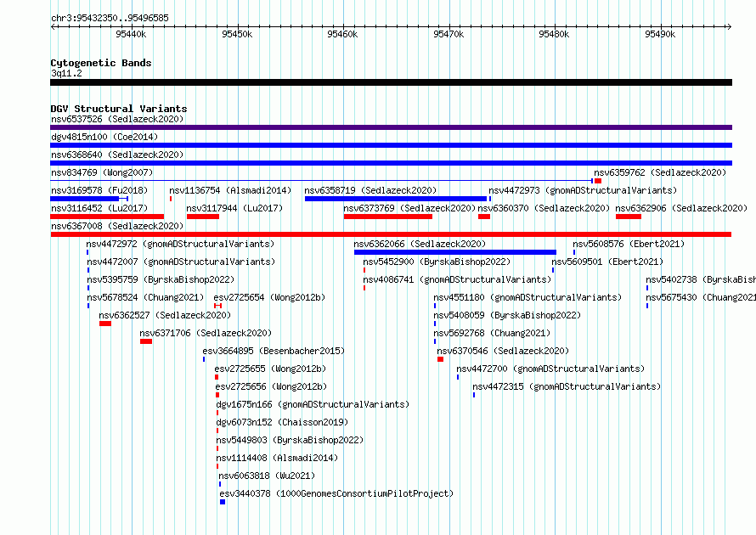The height and width of the screenshot is (535, 756).
Task: Click nsv1114408 (Alsmadi2014) label
Action: 277,458
